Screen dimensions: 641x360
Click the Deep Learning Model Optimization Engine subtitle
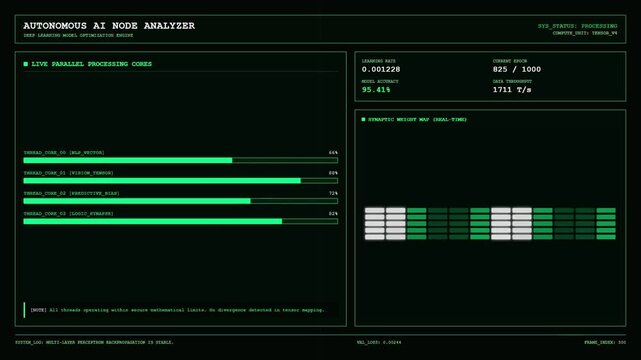[x=78, y=36]
